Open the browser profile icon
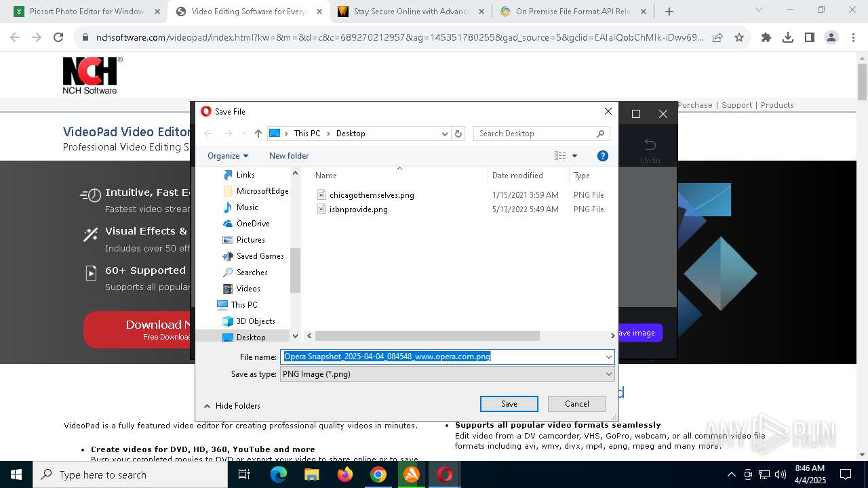868x488 pixels. [x=831, y=38]
